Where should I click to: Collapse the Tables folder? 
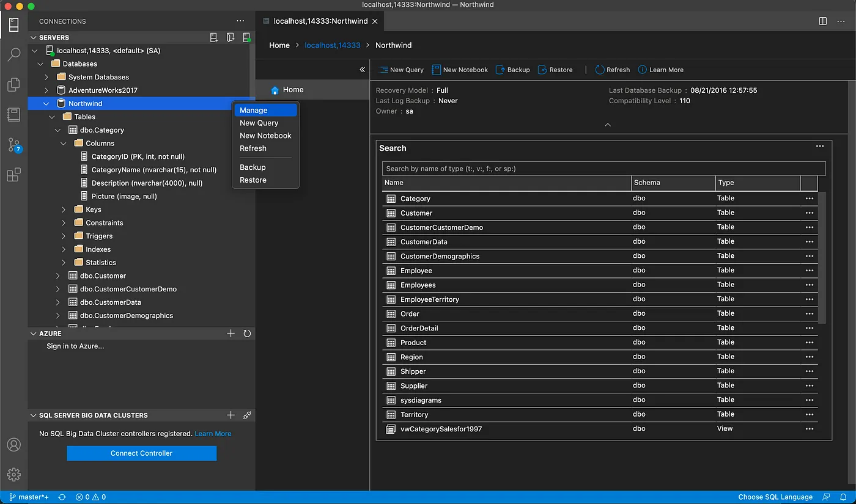pyautogui.click(x=52, y=117)
